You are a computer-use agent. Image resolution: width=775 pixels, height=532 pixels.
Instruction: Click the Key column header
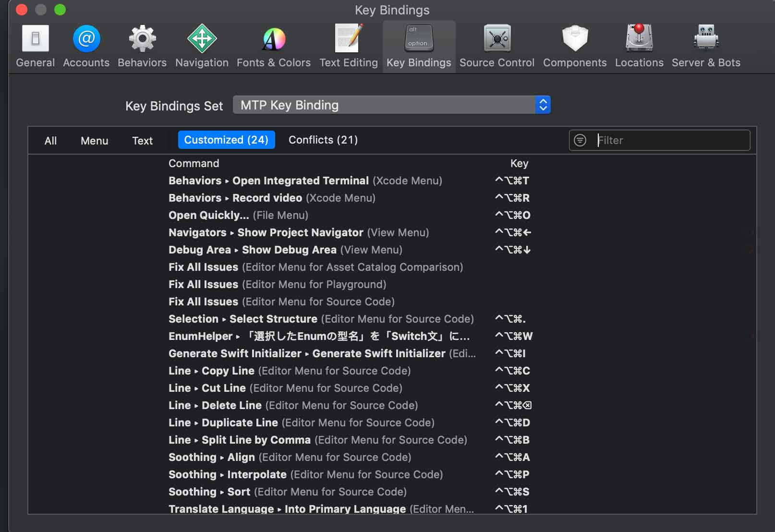[519, 163]
